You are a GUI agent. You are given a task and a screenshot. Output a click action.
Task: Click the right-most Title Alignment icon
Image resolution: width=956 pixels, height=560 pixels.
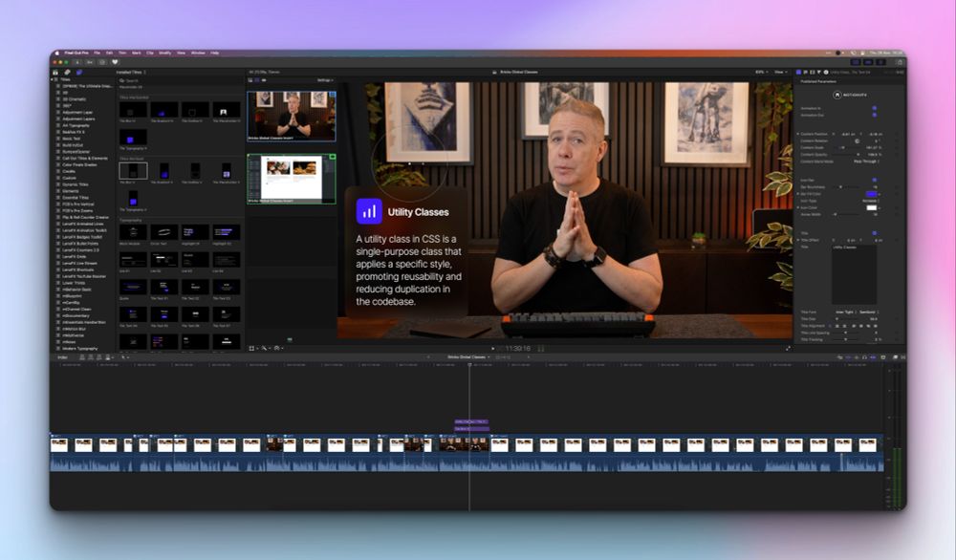tap(876, 326)
